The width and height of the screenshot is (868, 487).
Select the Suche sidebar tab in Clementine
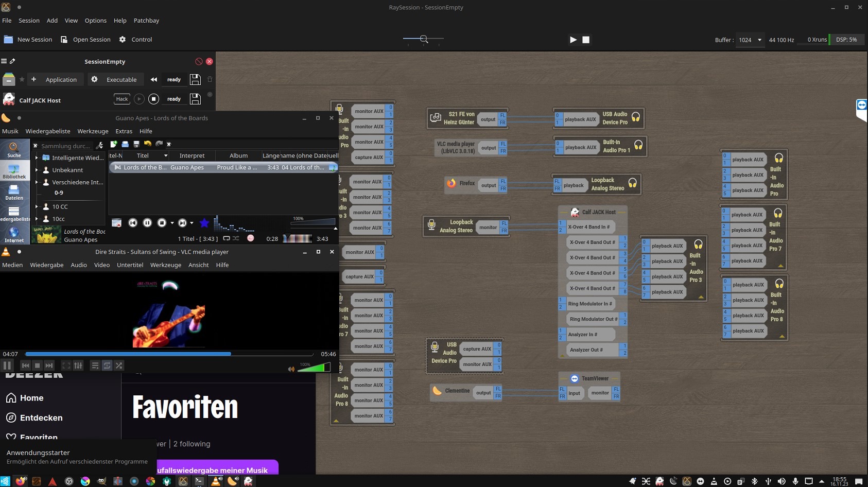(x=14, y=150)
